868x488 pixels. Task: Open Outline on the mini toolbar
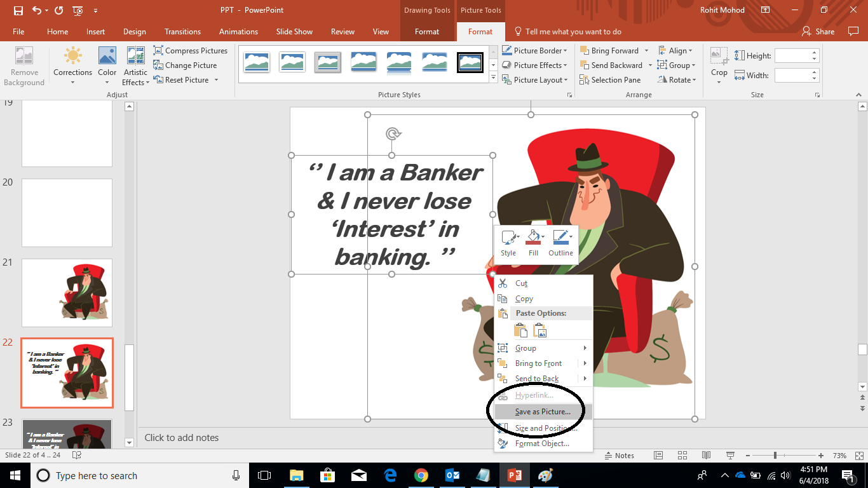[560, 244]
